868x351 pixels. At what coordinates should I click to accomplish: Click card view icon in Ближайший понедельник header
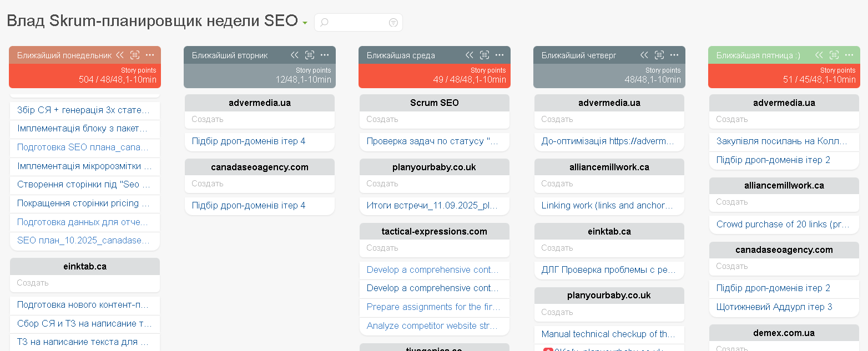pyautogui.click(x=135, y=55)
